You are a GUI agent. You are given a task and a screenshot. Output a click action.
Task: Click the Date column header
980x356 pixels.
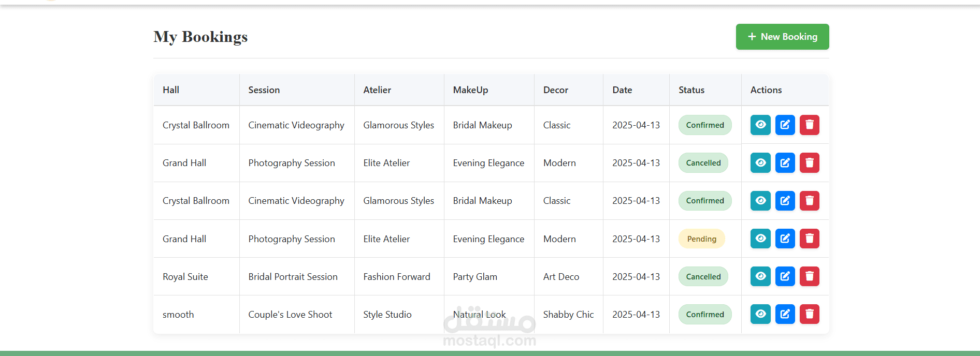tap(622, 90)
